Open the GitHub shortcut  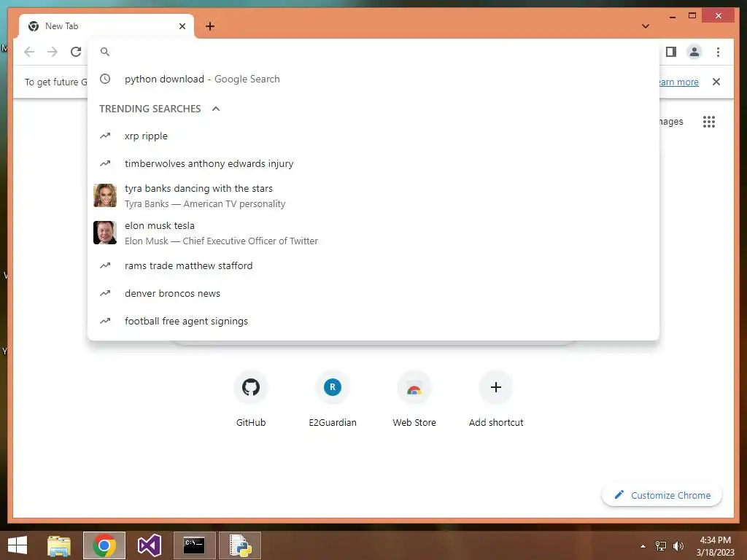(x=251, y=399)
